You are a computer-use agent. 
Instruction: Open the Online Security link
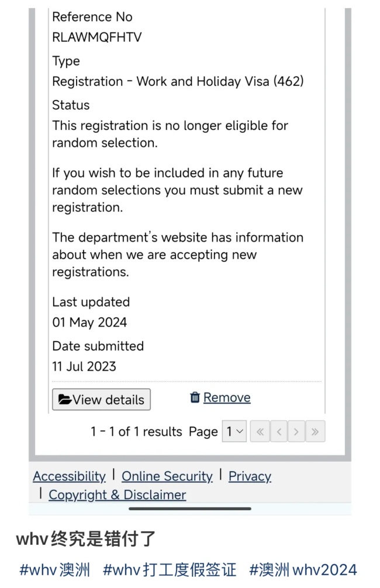[x=167, y=476]
